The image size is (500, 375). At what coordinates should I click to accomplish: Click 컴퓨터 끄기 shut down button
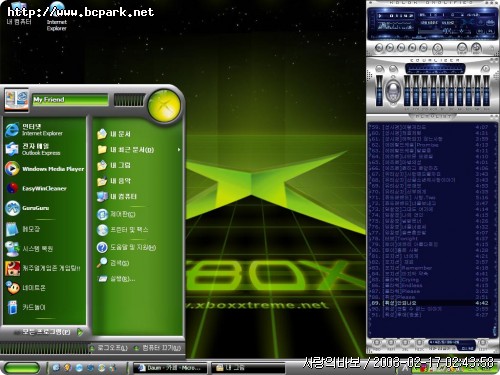click(x=157, y=348)
